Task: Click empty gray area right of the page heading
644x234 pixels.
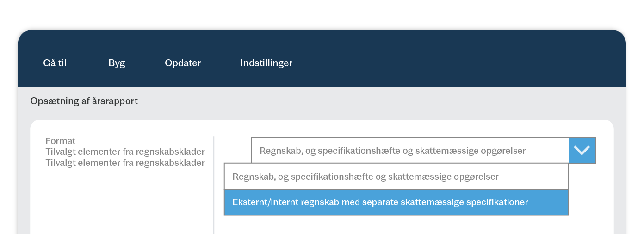Action: tap(370, 101)
